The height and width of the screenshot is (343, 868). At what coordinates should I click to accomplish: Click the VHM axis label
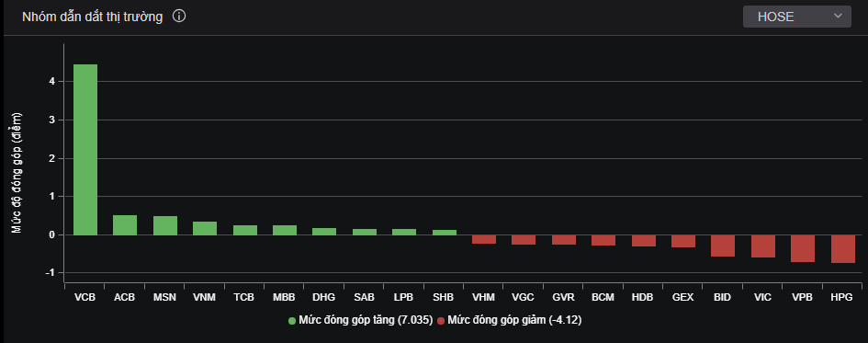(x=484, y=298)
